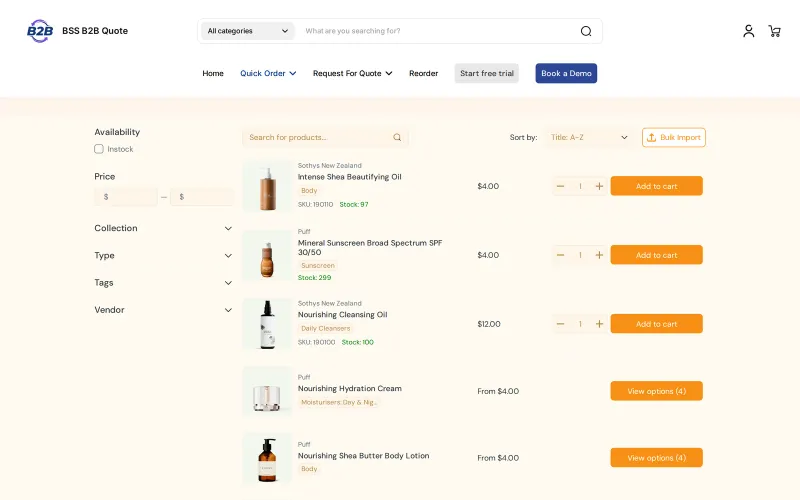Viewport: 800px width, 500px height.
Task: Click the Nourishing Hydration Cream thumbnail
Action: coord(267,391)
